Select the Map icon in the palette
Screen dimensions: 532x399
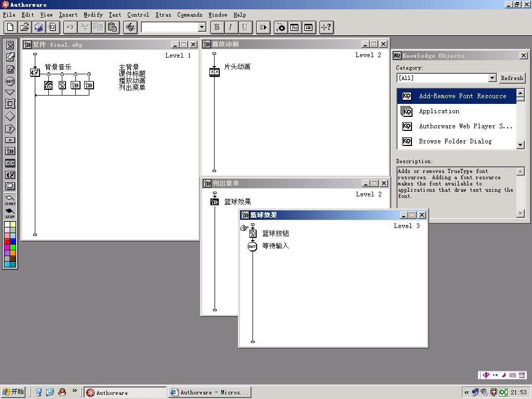coord(10,151)
